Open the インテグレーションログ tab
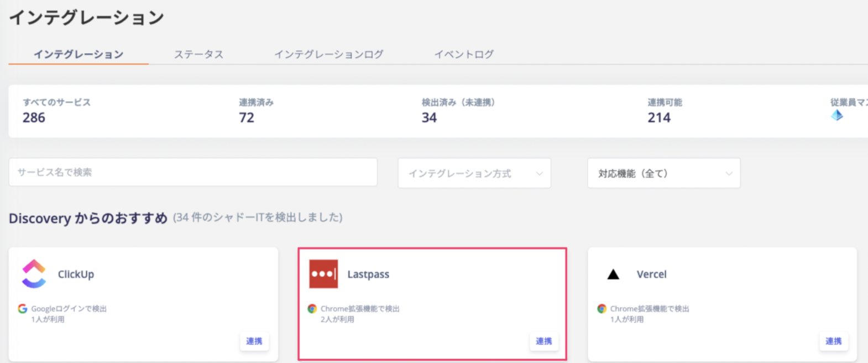 329,54
